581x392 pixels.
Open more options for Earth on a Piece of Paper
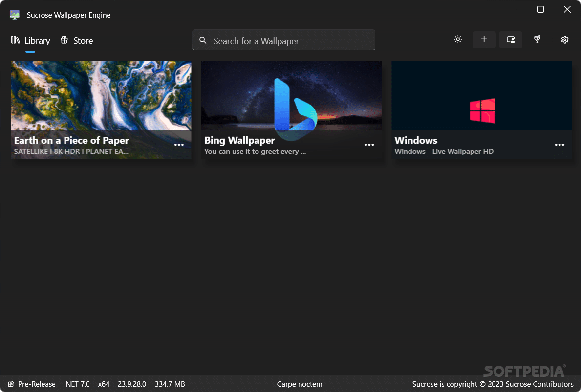[x=179, y=145]
